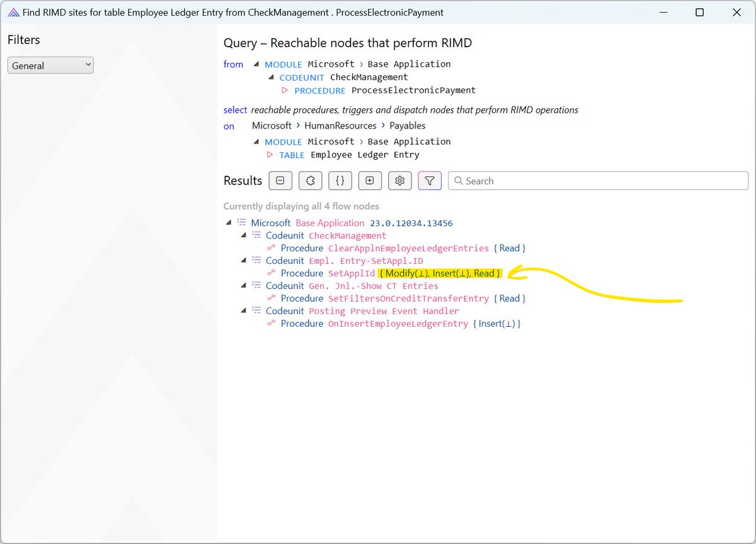The height and width of the screenshot is (544, 756).
Task: Toggle the results filter funnel button
Action: tap(430, 181)
